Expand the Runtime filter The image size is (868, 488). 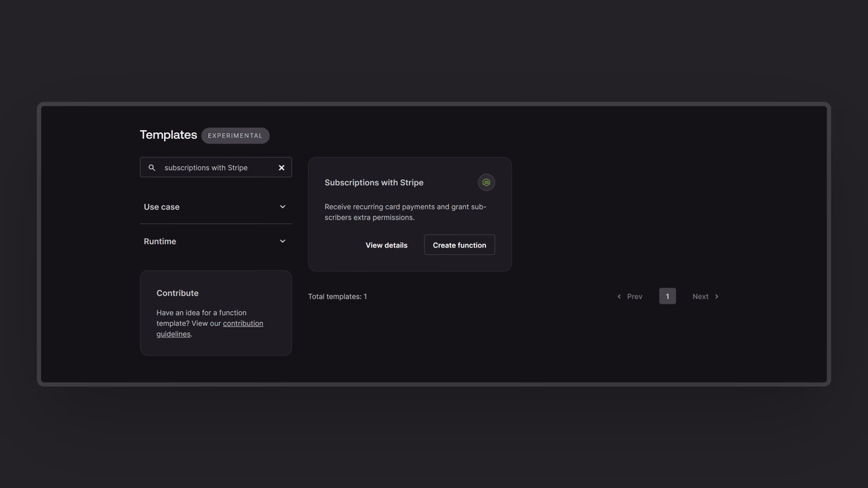click(x=216, y=241)
